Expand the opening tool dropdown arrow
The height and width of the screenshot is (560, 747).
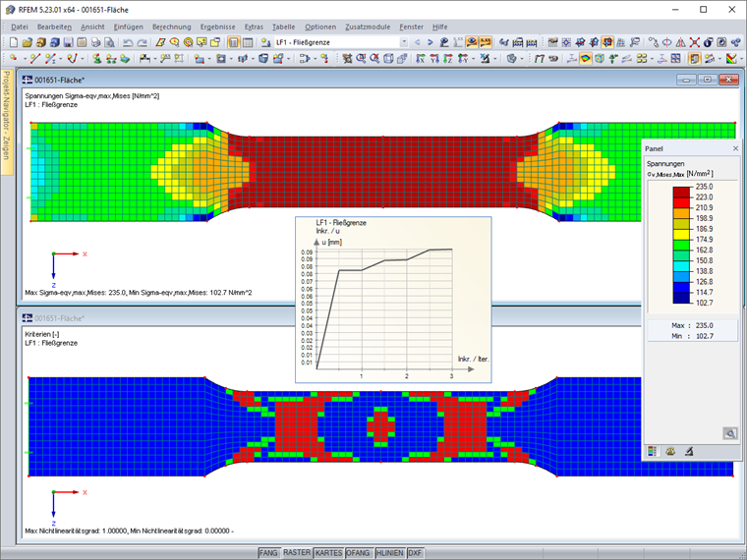(231, 59)
